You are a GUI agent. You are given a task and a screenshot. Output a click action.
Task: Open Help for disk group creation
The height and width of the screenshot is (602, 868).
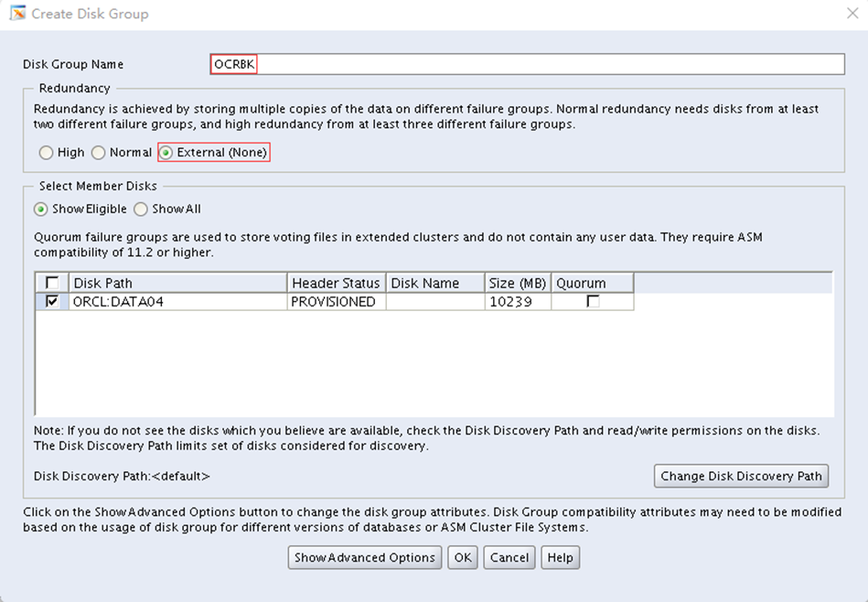560,558
